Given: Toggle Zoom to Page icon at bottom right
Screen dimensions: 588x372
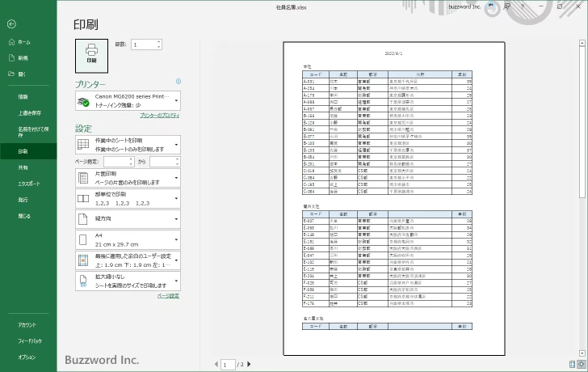Looking at the screenshot, I should coord(582,364).
